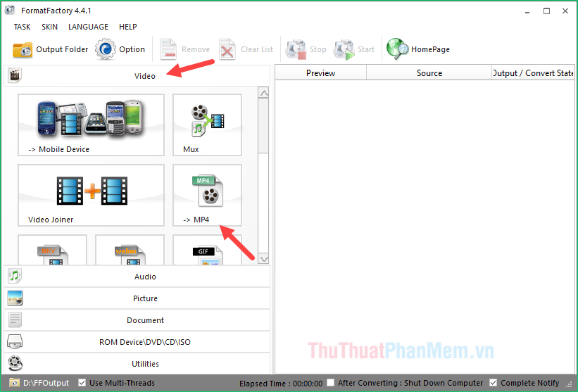Viewport: 578px width, 392px height.
Task: Click the Remove document icon
Action: pos(168,49)
